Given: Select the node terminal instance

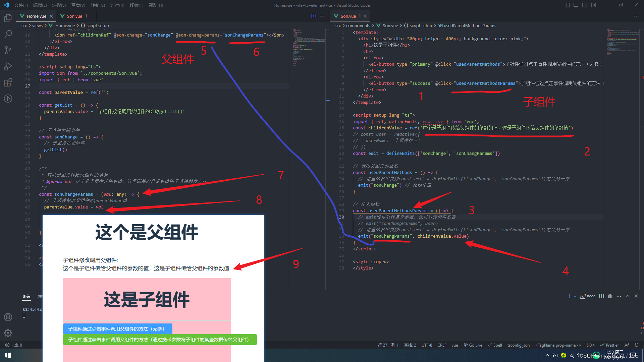Looking at the screenshot, I should pos(588,296).
